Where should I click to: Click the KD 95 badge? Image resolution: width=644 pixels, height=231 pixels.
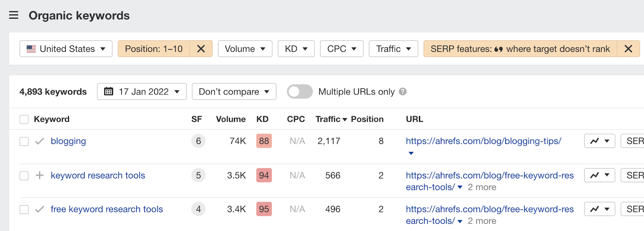point(264,209)
